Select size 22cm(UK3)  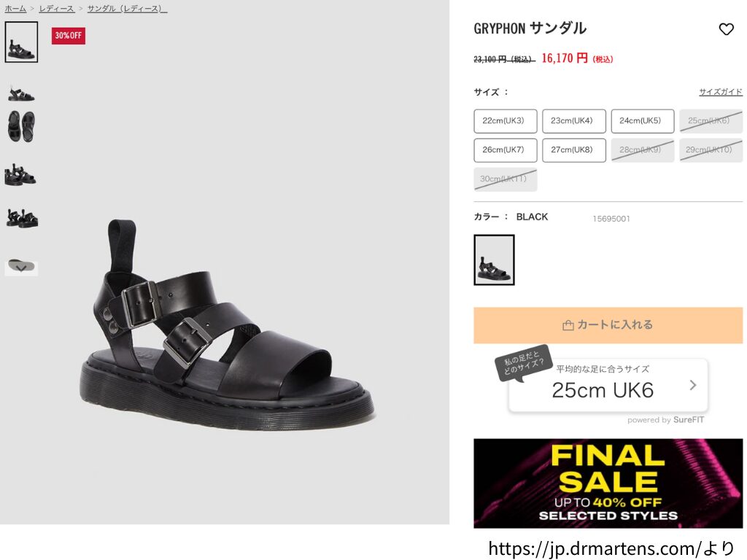[x=505, y=121]
